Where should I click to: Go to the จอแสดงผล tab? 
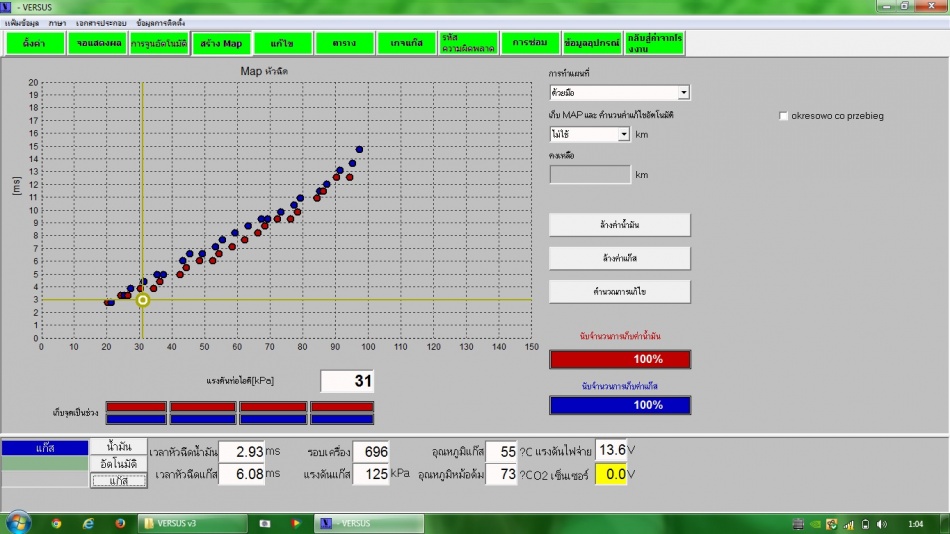(x=99, y=43)
